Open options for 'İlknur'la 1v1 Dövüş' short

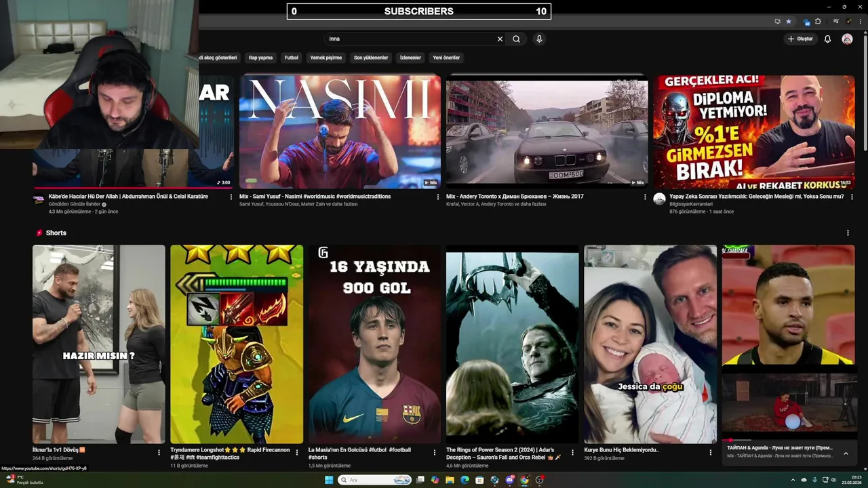click(x=159, y=452)
